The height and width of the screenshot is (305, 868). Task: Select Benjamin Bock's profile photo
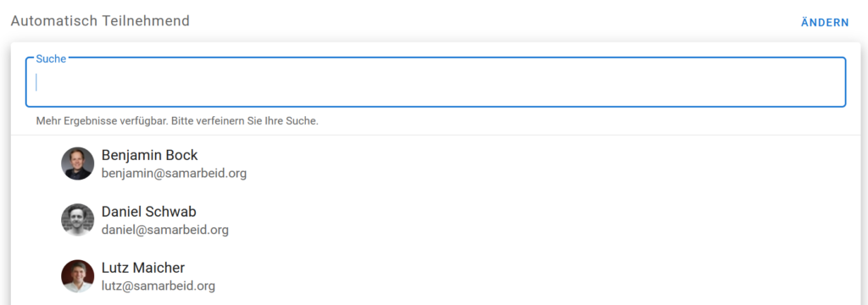pos(77,164)
